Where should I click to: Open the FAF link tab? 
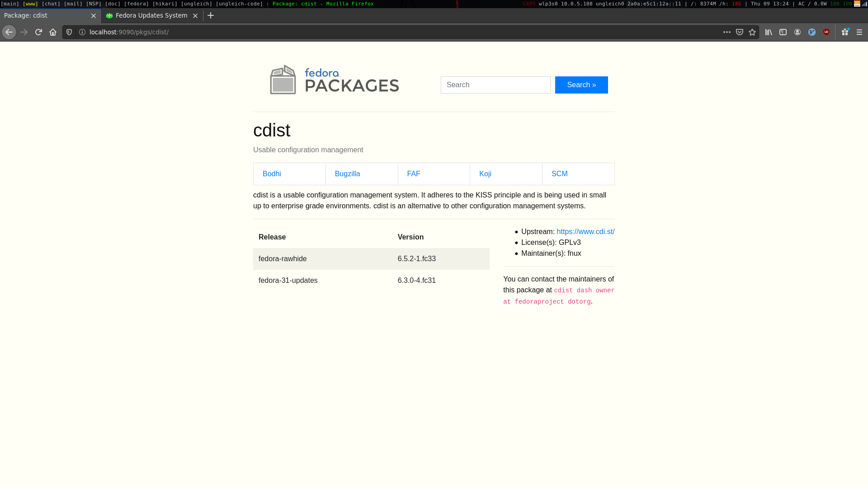pyautogui.click(x=434, y=174)
